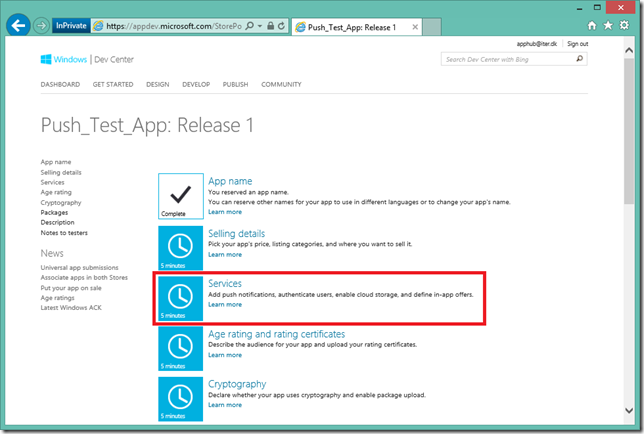The width and height of the screenshot is (644, 434).
Task: Refresh the page with reload icon
Action: click(x=281, y=26)
